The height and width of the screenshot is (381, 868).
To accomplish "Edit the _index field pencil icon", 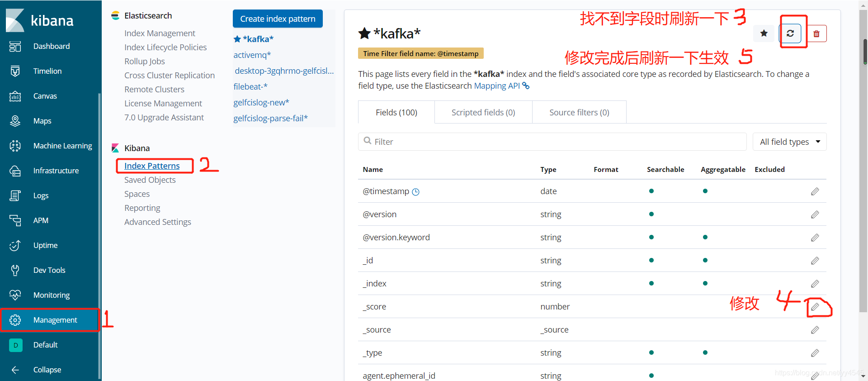I will [x=815, y=284].
